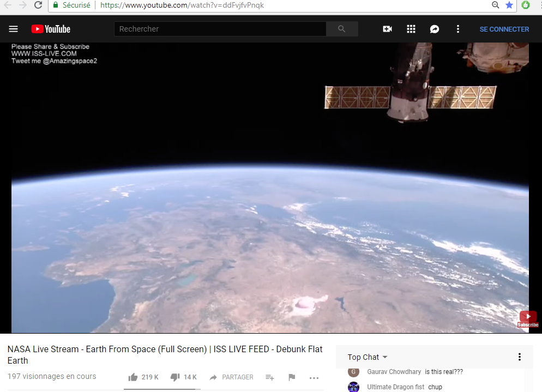
Task: Click the magnifier search button
Action: click(342, 29)
